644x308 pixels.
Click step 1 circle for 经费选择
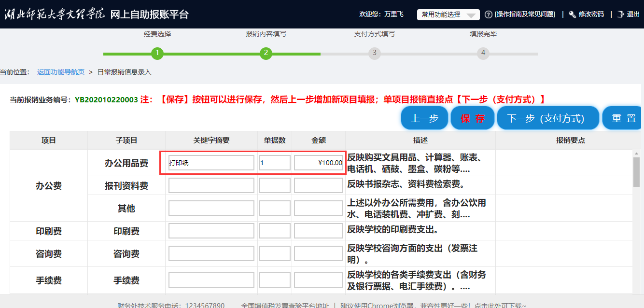[x=157, y=54]
